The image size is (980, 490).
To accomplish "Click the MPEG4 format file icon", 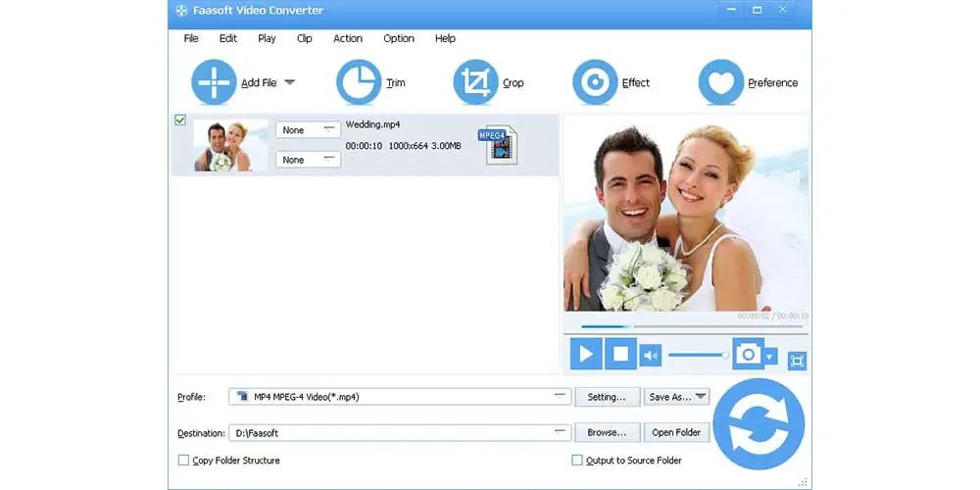I will pos(499,144).
